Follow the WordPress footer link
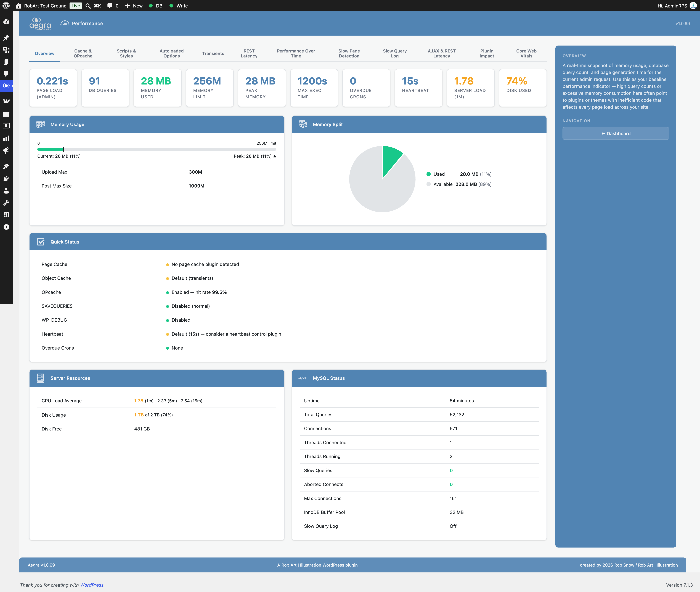 (92, 585)
